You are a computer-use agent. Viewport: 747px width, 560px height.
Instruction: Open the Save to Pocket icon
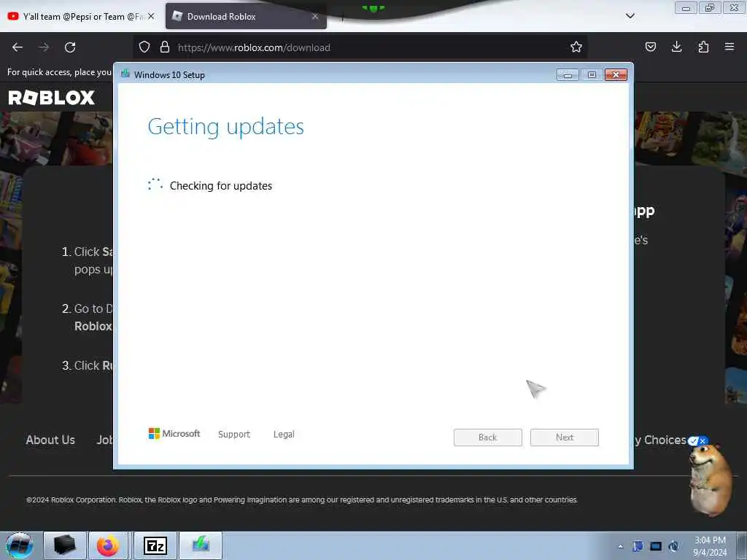coord(650,47)
